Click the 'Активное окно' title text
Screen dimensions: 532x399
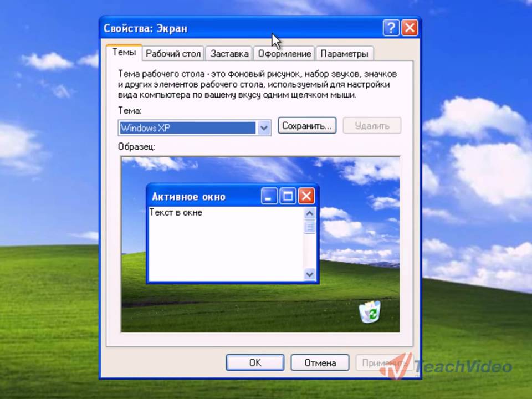[x=188, y=197]
